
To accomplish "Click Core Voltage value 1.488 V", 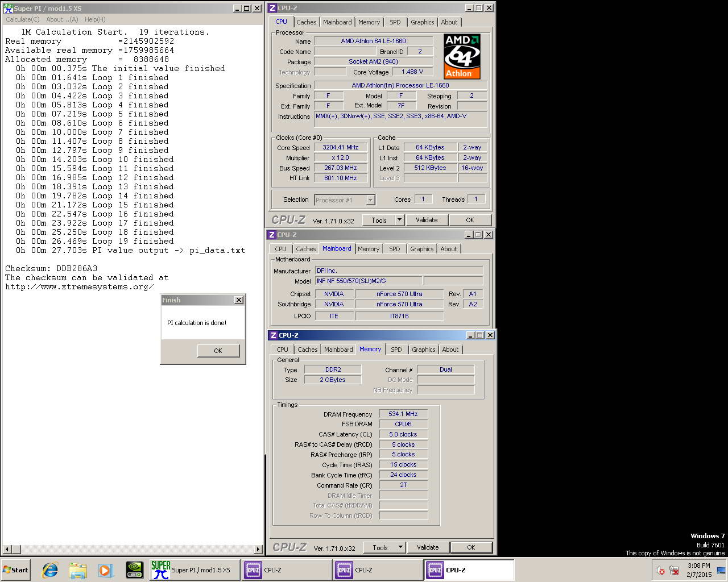I will (x=413, y=72).
